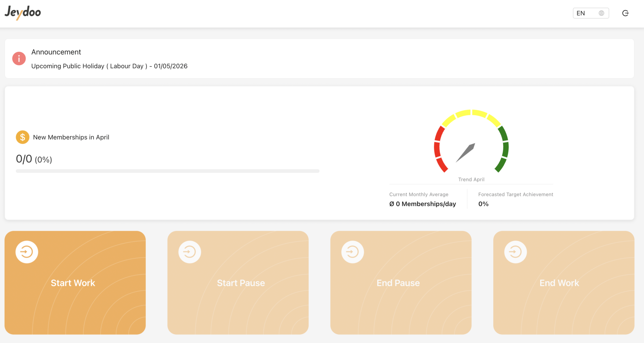Click the trend gauge needle
Screen dimensions: 644x343
coord(466,152)
